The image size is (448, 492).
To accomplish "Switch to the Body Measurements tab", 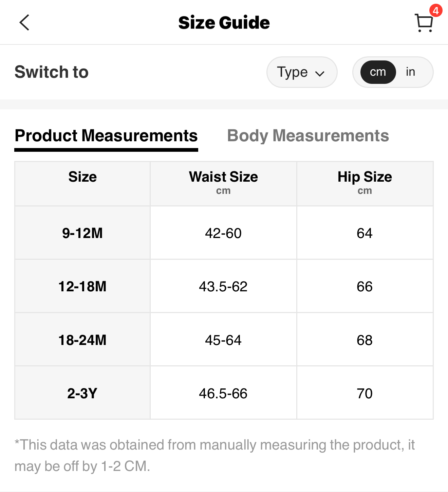I will pos(308,136).
